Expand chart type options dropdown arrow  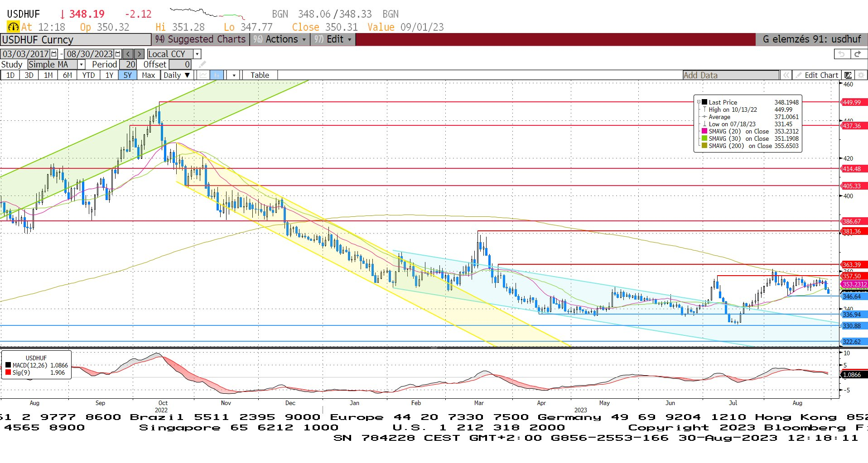point(234,75)
